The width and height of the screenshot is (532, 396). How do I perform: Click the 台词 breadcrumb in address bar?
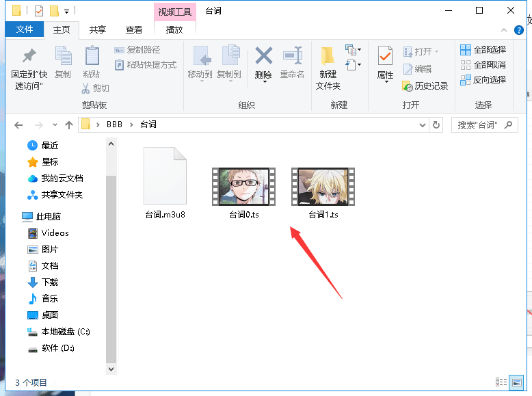(148, 125)
